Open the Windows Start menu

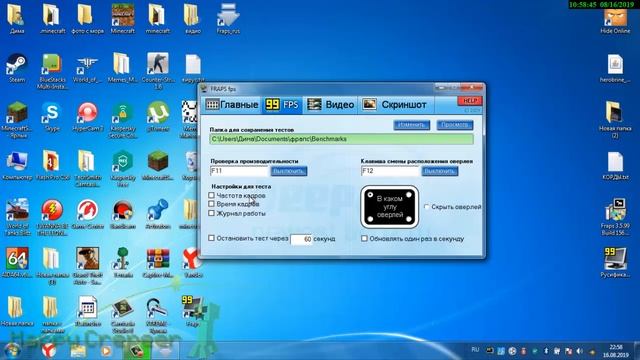12,350
